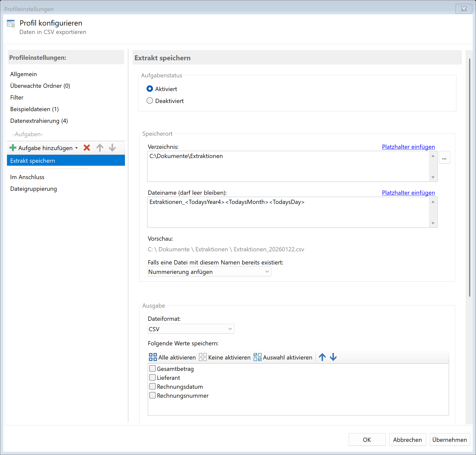Select the Deaktiviert radio button
Image resolution: width=476 pixels, height=455 pixels.
coord(150,101)
